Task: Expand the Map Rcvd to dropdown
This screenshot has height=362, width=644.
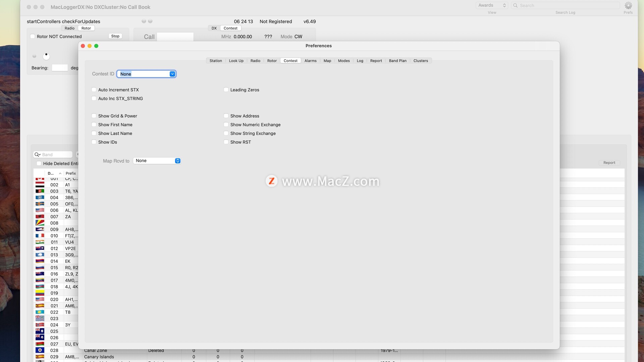Action: (x=157, y=161)
